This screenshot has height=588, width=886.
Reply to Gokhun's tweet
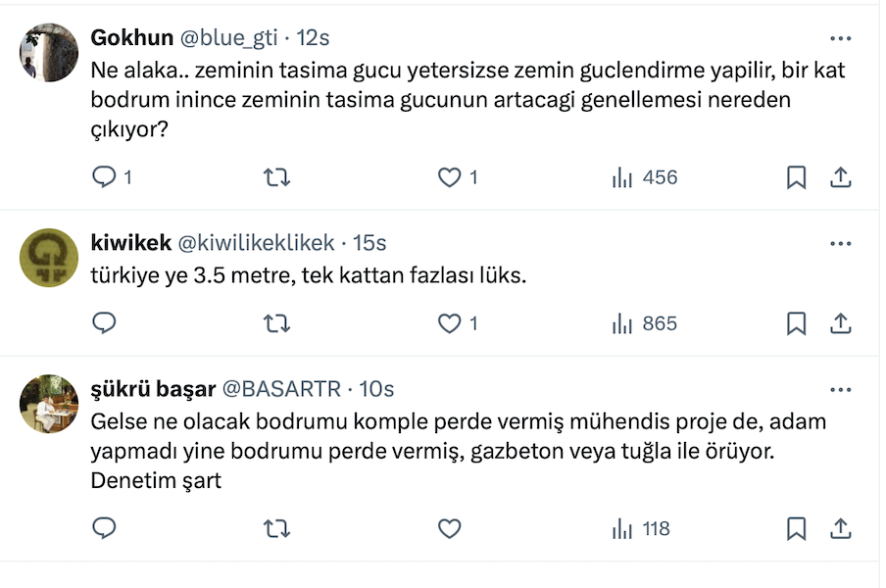[x=105, y=177]
